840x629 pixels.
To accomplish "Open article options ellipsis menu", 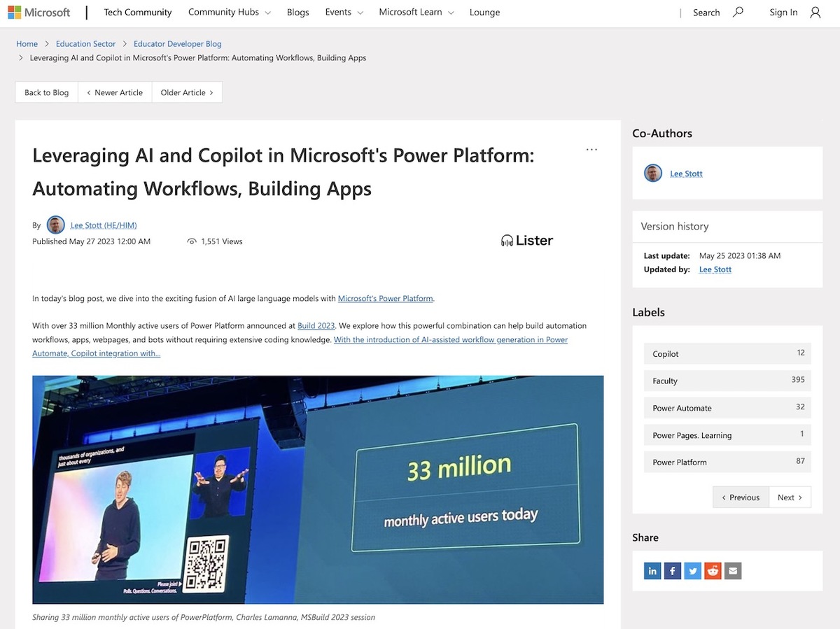I will [x=591, y=149].
